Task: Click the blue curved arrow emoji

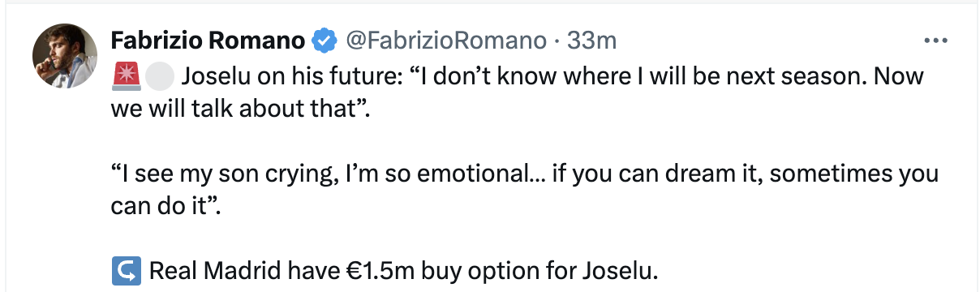Action: pyautogui.click(x=126, y=269)
